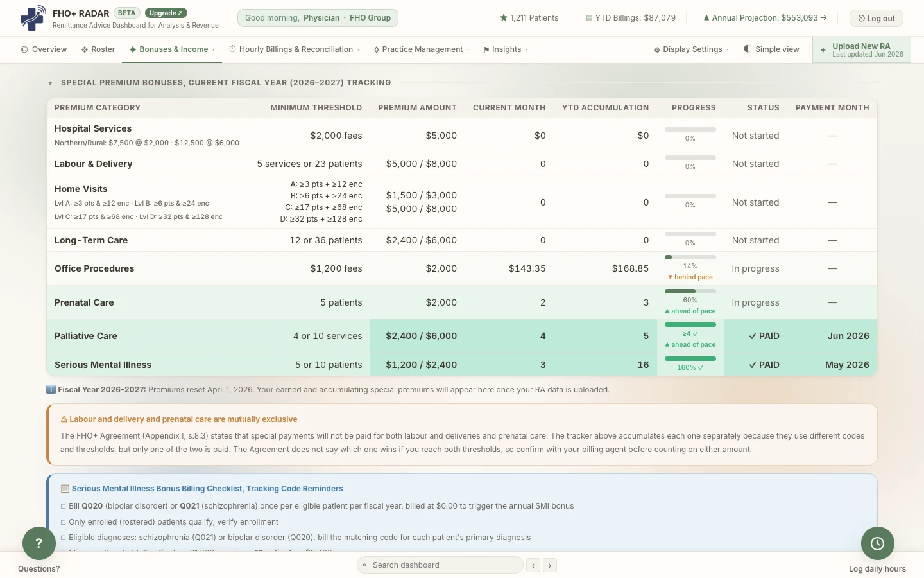Click the FHO+ RADAR logo icon
This screenshot has height=578, width=924.
[33, 18]
